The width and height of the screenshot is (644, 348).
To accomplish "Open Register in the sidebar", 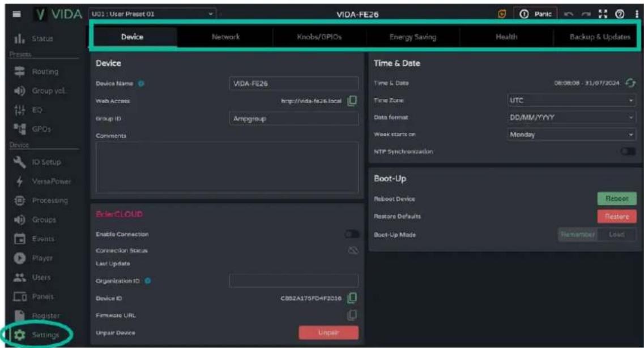I will click(x=37, y=316).
